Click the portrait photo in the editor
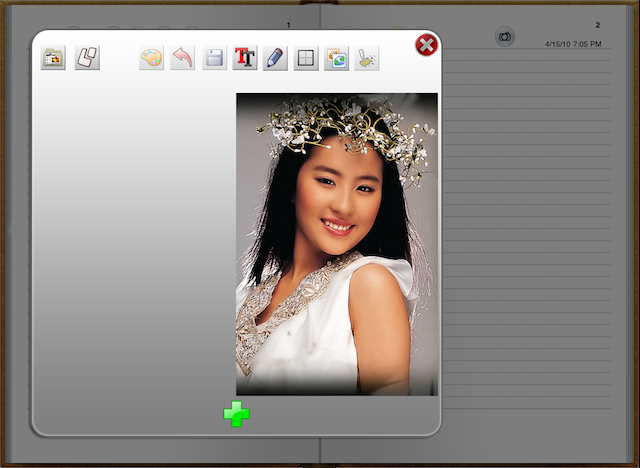The width and height of the screenshot is (640, 468). pos(336,244)
